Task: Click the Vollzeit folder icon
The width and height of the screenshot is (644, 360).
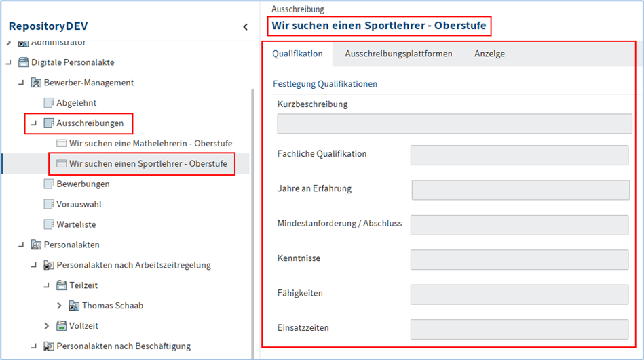Action: tap(61, 326)
